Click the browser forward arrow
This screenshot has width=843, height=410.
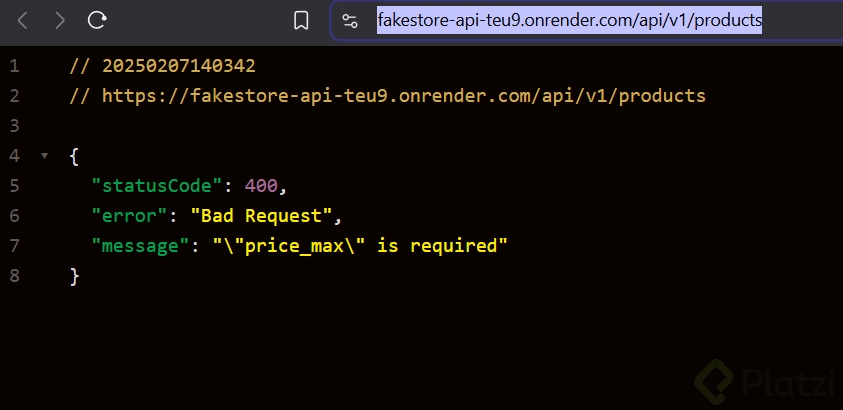pyautogui.click(x=61, y=20)
